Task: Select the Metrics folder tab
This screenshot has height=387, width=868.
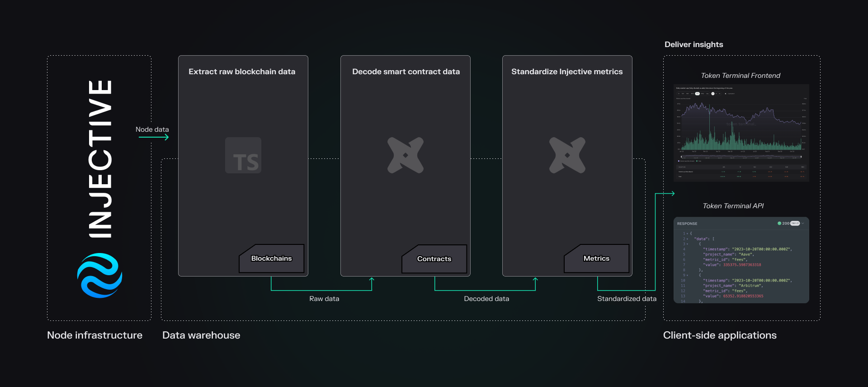Action: pyautogui.click(x=596, y=258)
